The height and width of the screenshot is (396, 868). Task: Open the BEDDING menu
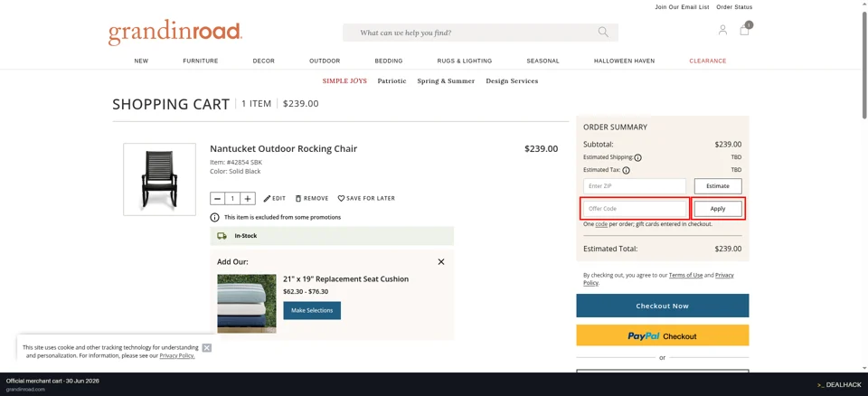[389, 61]
